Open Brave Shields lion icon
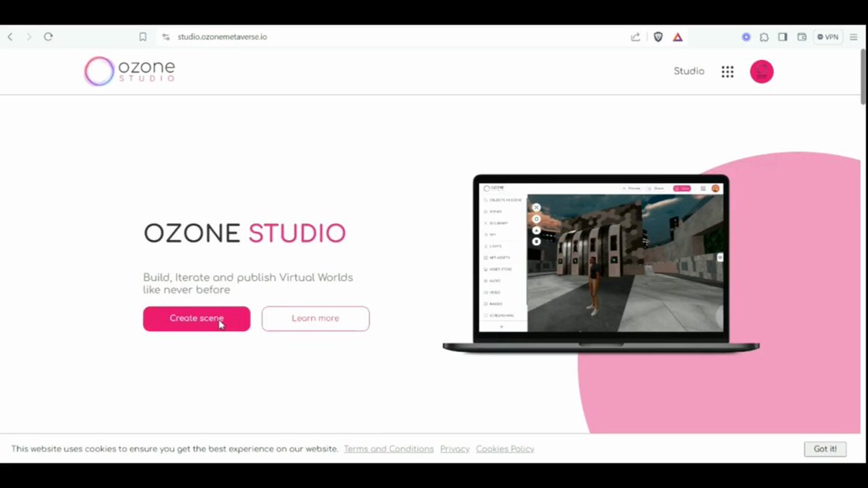 [x=658, y=37]
